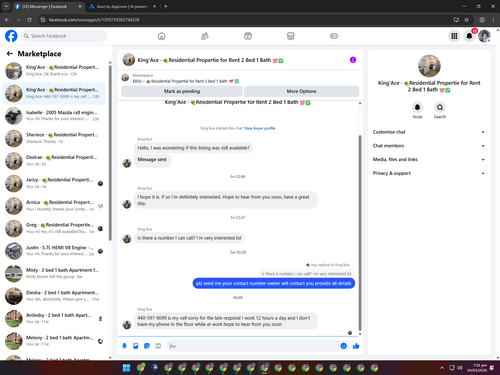
Task: Expand the Customise chat section
Action: pos(429,132)
